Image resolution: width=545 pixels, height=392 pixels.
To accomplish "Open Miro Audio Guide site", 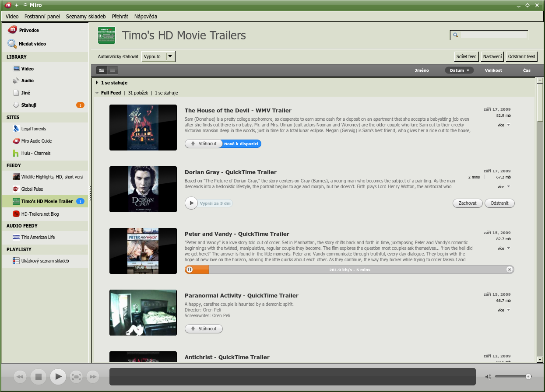I will click(45, 141).
